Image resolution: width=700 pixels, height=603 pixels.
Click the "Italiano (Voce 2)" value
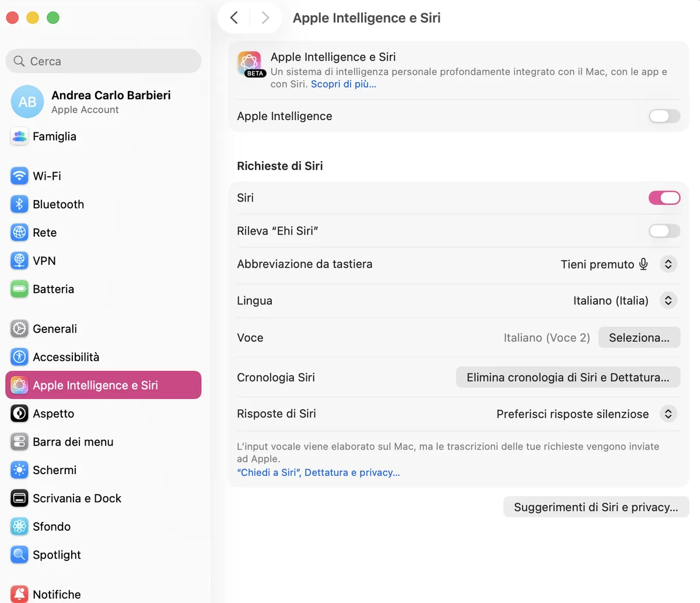tap(547, 338)
